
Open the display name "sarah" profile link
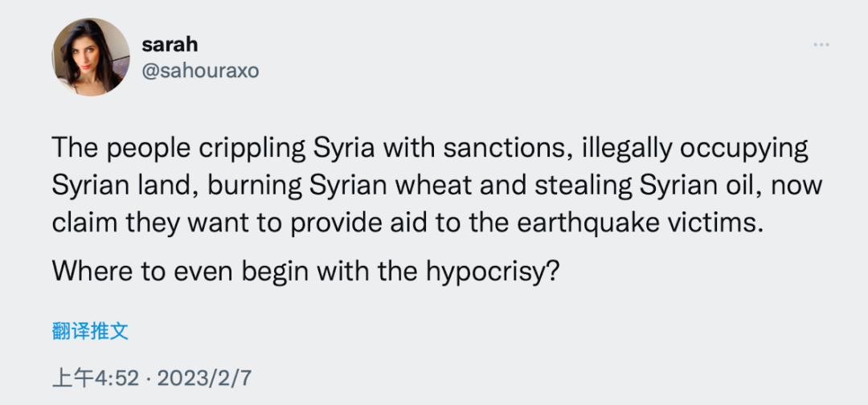point(169,44)
